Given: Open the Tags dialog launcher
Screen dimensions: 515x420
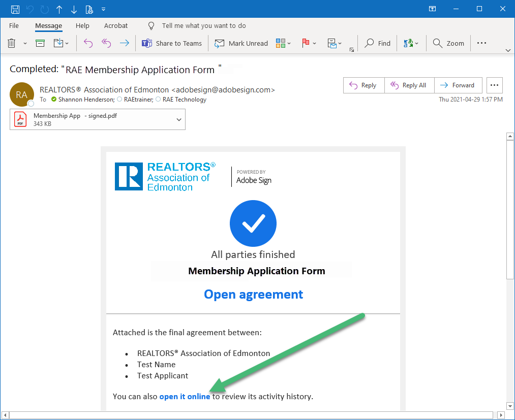Looking at the screenshot, I should (x=352, y=50).
